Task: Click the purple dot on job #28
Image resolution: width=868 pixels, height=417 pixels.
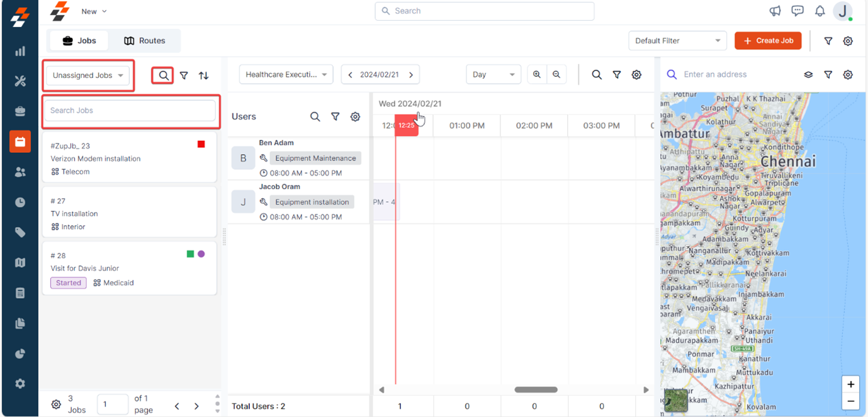Action: (201, 254)
